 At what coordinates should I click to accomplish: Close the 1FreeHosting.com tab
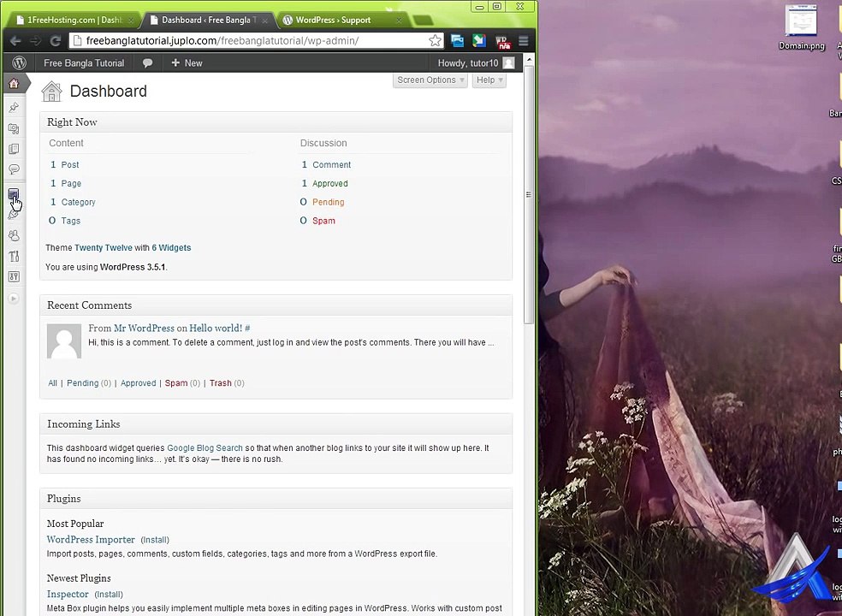pyautogui.click(x=132, y=21)
